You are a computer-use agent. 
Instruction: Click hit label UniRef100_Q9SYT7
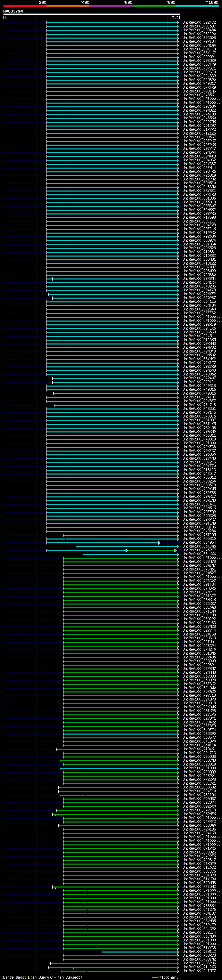pyautogui.click(x=199, y=149)
